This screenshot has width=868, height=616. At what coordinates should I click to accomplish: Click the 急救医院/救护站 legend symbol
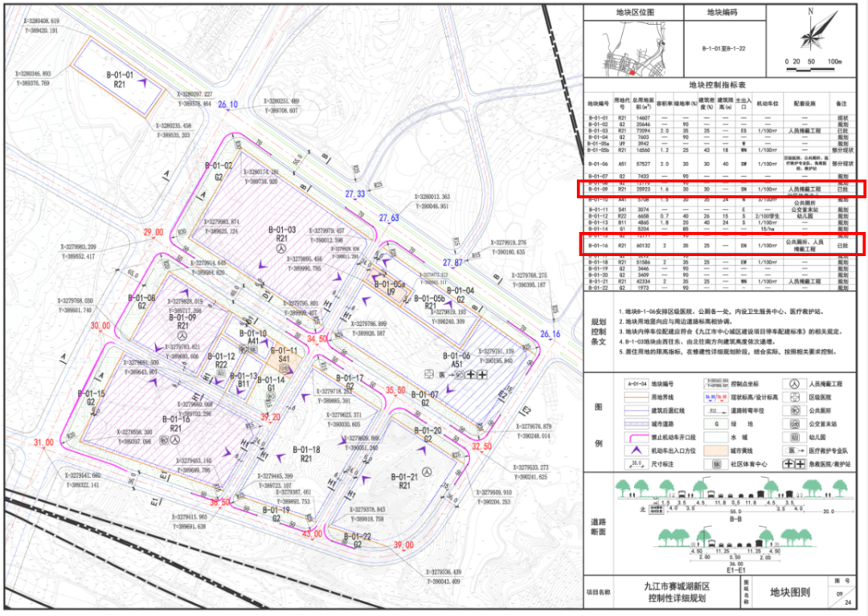click(x=794, y=464)
